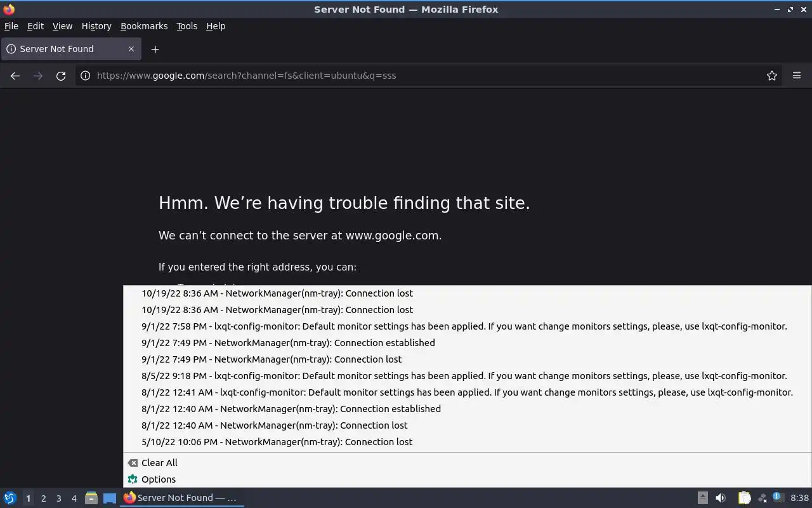Bookmark this page with the star icon

[771, 76]
